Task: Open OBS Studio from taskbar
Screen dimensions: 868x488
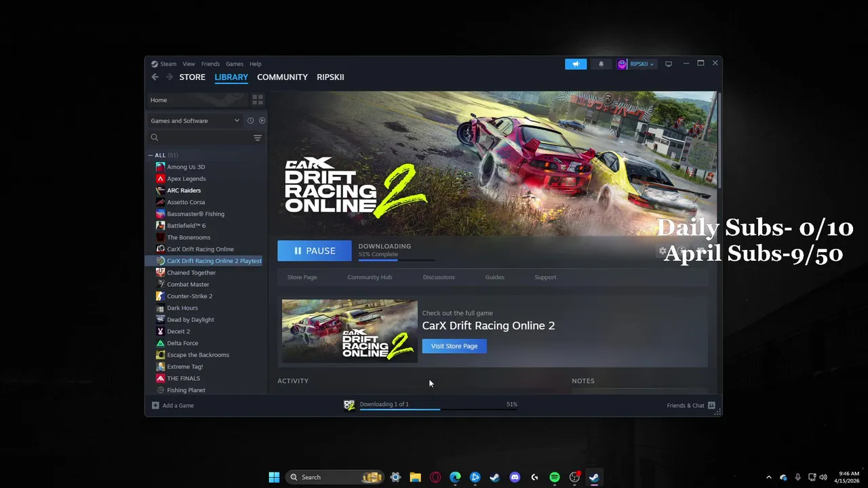Action: click(x=574, y=477)
